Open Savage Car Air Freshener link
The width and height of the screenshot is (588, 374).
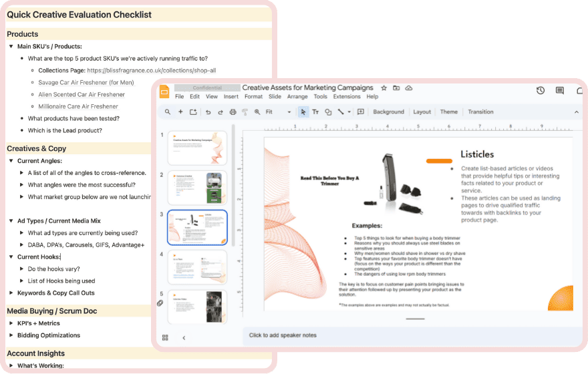click(x=86, y=82)
